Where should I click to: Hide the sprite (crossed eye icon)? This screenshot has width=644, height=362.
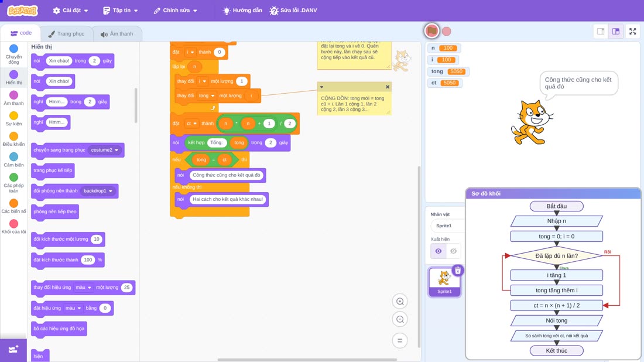click(x=453, y=251)
